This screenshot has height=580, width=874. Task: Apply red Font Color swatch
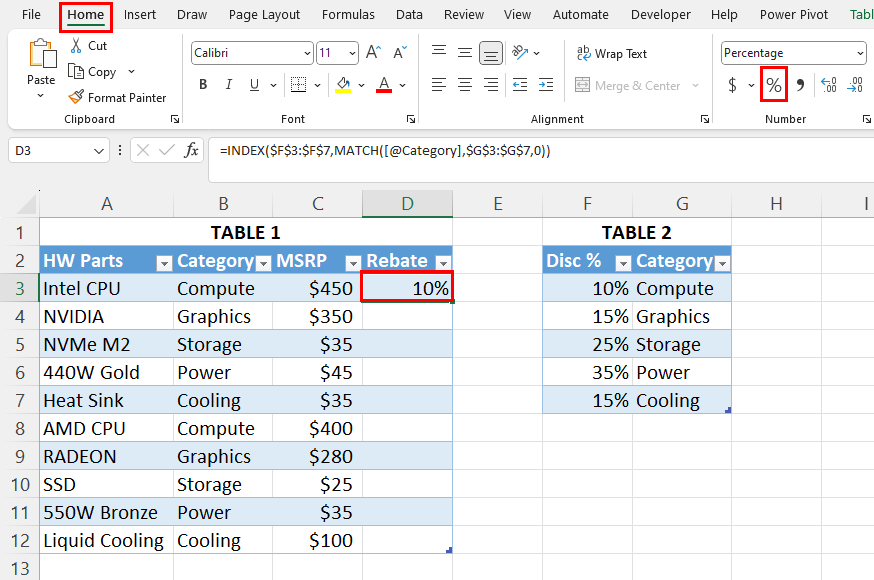pos(383,85)
